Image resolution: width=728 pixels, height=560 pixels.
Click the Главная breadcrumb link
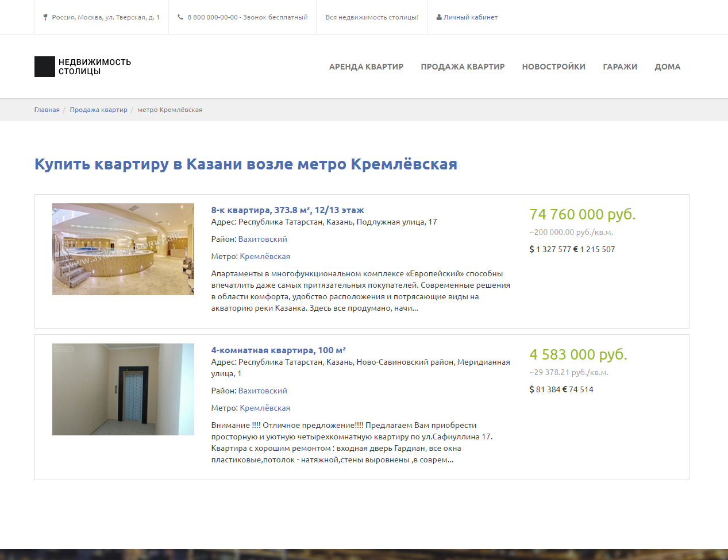[x=47, y=110]
